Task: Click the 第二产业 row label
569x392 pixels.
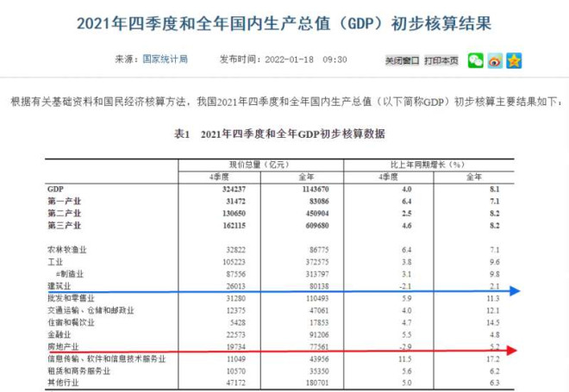Action: tap(65, 213)
